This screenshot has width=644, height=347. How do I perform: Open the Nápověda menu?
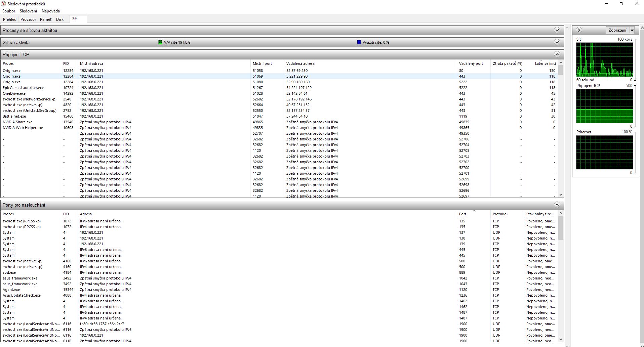[x=51, y=11]
